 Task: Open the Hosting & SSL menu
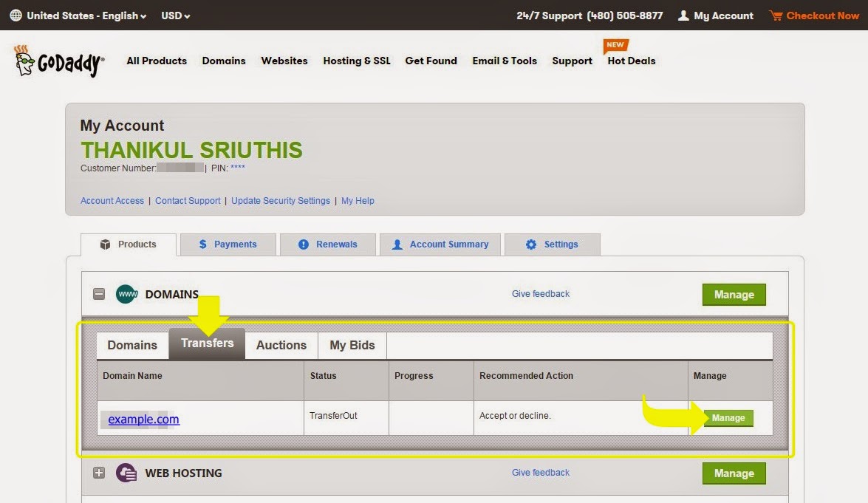357,61
